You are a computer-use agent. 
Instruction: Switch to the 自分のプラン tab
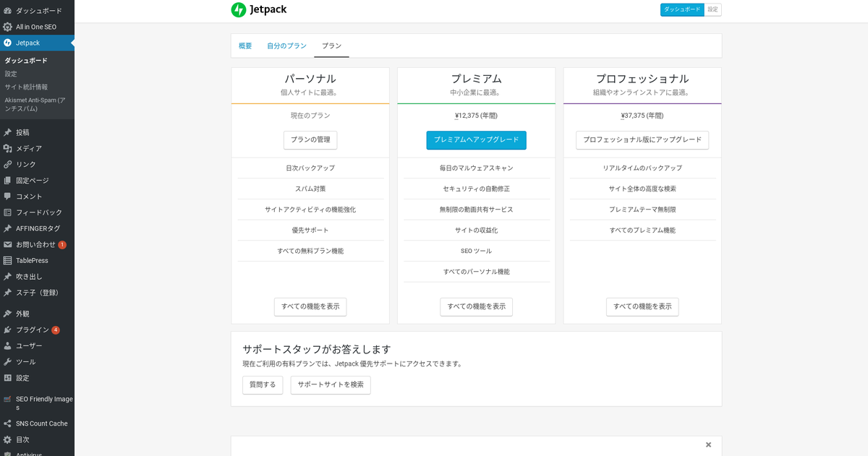286,46
